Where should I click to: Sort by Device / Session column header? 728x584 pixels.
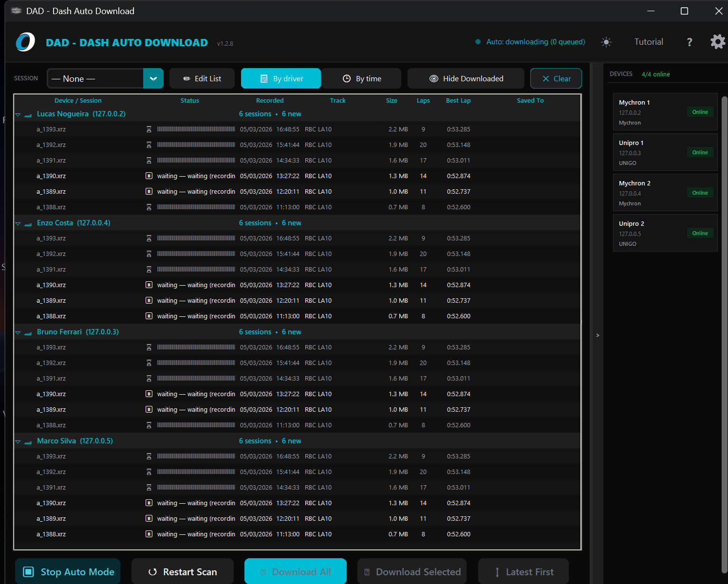click(78, 101)
